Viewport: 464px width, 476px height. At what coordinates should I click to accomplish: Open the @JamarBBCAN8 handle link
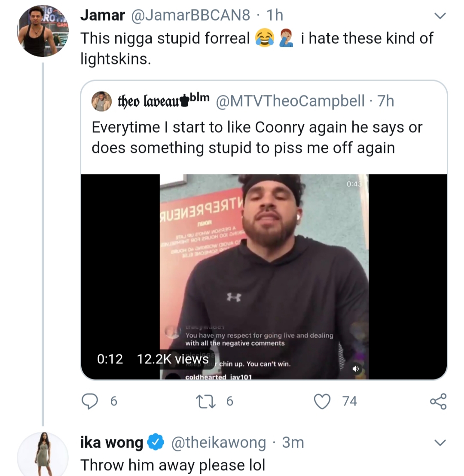click(x=191, y=15)
